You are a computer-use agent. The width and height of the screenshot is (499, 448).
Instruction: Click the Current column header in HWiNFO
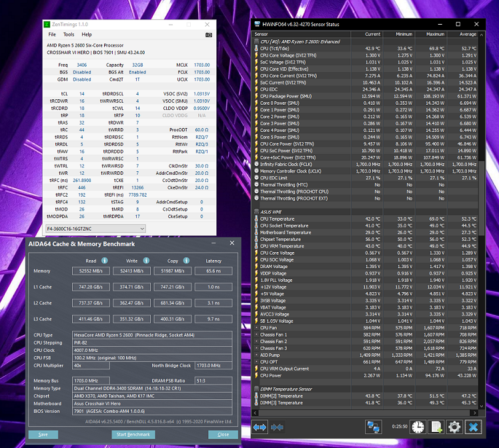(x=367, y=34)
